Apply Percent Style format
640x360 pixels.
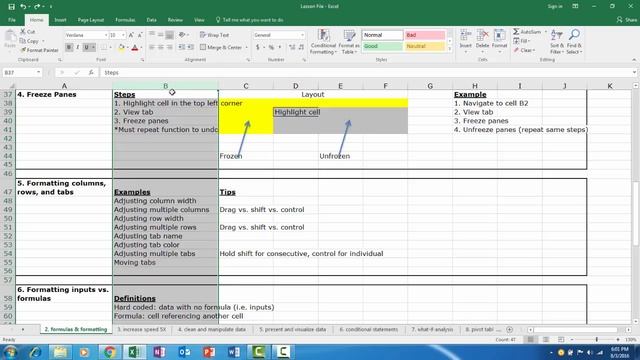pyautogui.click(x=271, y=47)
